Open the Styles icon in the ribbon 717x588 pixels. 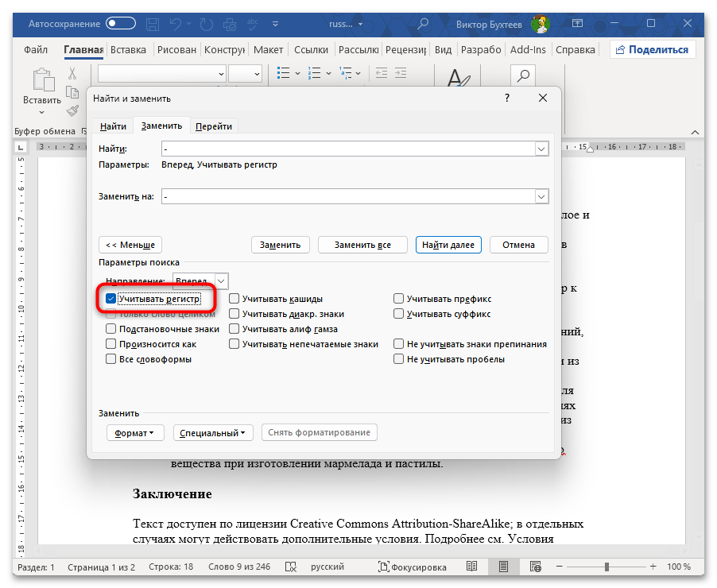pyautogui.click(x=458, y=79)
